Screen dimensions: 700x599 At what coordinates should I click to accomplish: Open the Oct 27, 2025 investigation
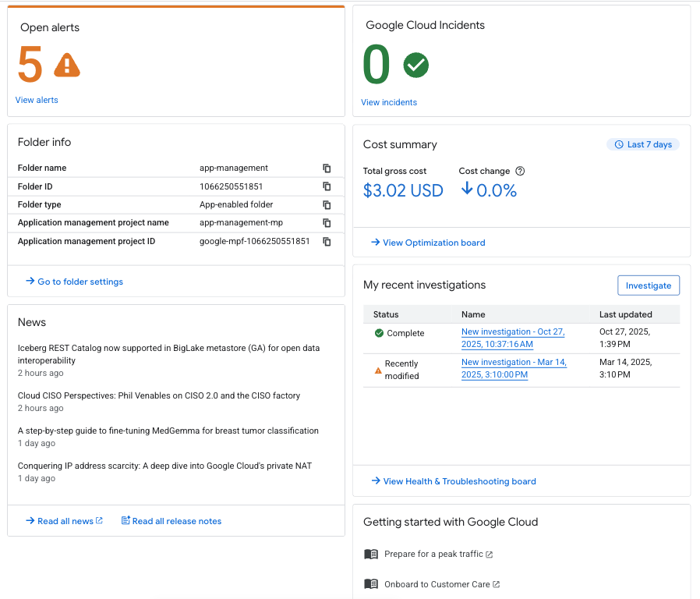(x=512, y=338)
